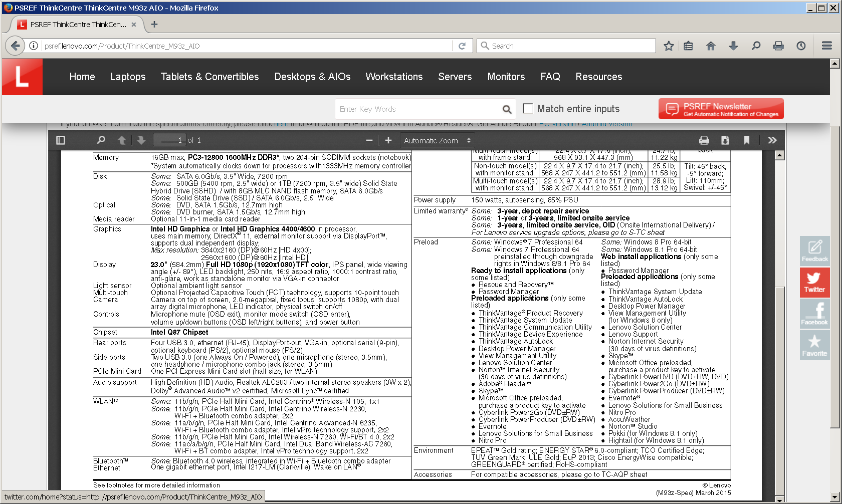Click 'See footnotes for more detailed information'
842x504 pixels.
click(x=156, y=485)
